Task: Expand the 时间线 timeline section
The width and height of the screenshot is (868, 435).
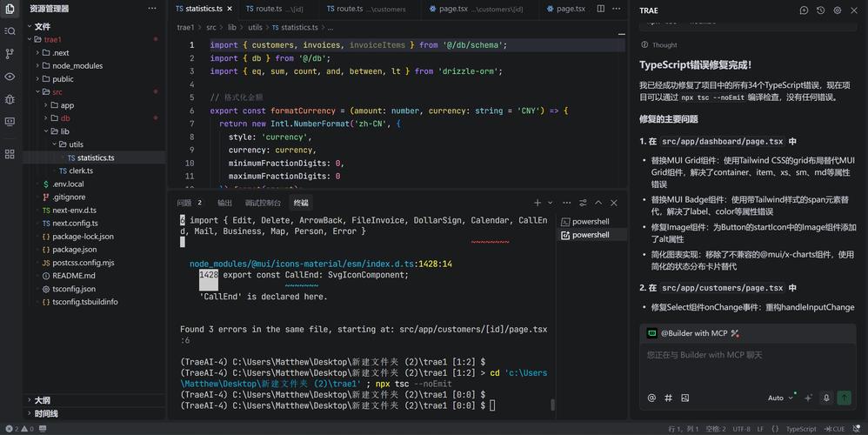Action: click(30, 413)
